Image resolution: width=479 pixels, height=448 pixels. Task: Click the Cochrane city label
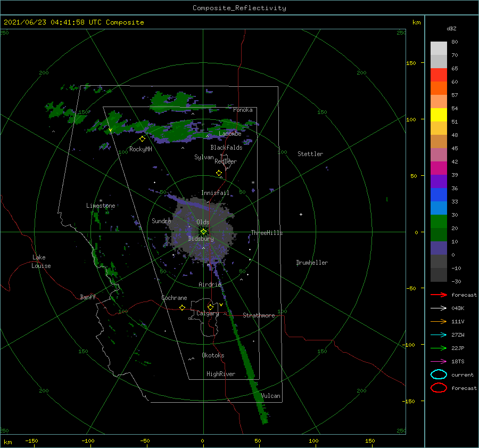(174, 298)
